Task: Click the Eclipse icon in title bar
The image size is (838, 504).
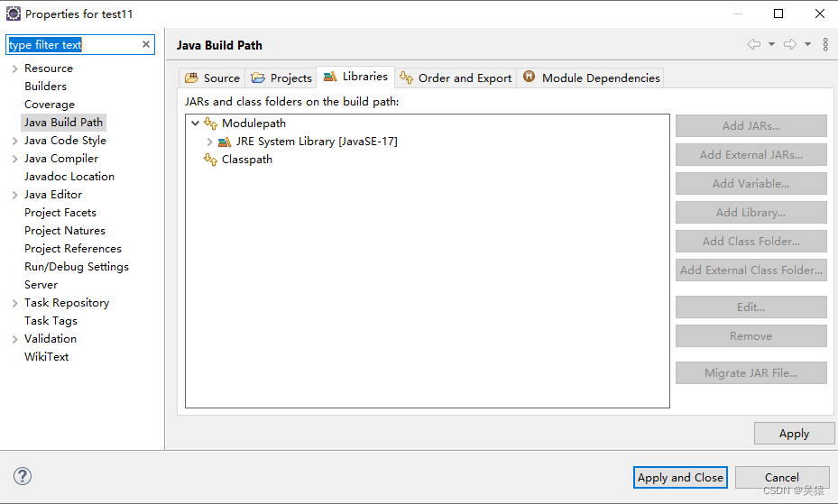Action: [x=14, y=14]
